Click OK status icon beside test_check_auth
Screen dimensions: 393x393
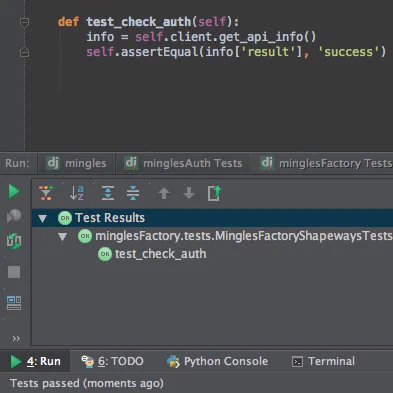105,254
